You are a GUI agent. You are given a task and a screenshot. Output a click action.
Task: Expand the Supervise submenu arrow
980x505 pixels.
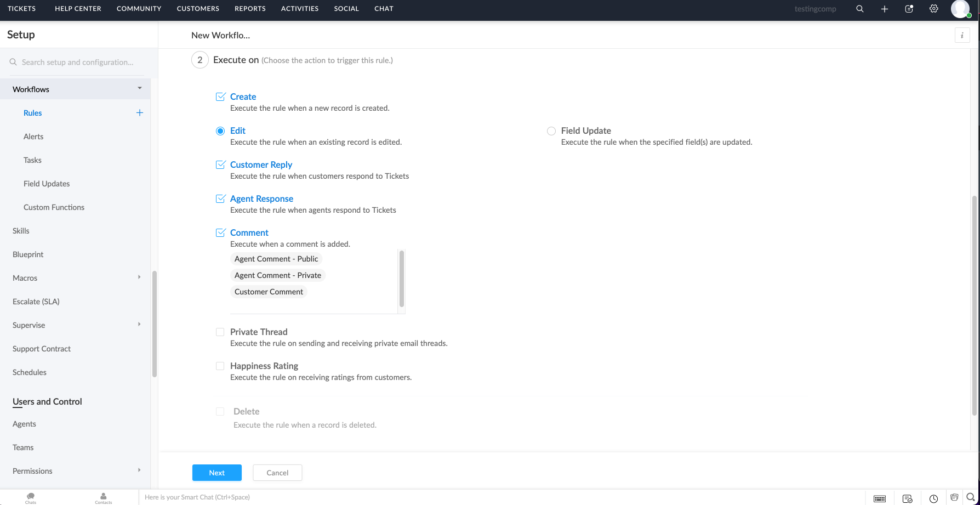tap(139, 325)
